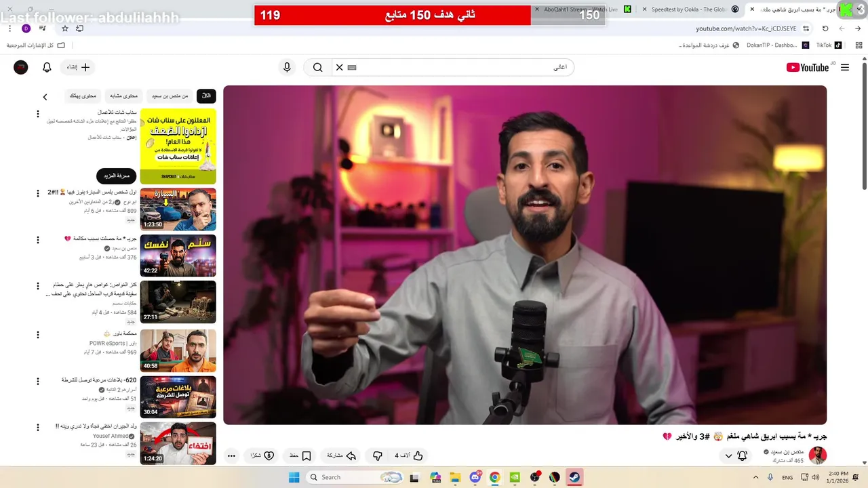Open the taskbar Search box
Screen dimensions: 868x488
click(x=356, y=477)
